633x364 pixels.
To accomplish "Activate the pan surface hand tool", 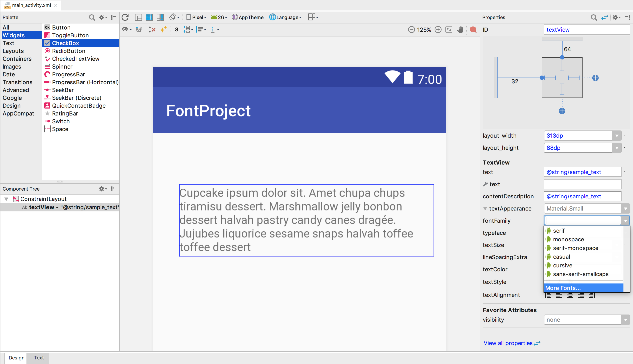I will click(460, 29).
